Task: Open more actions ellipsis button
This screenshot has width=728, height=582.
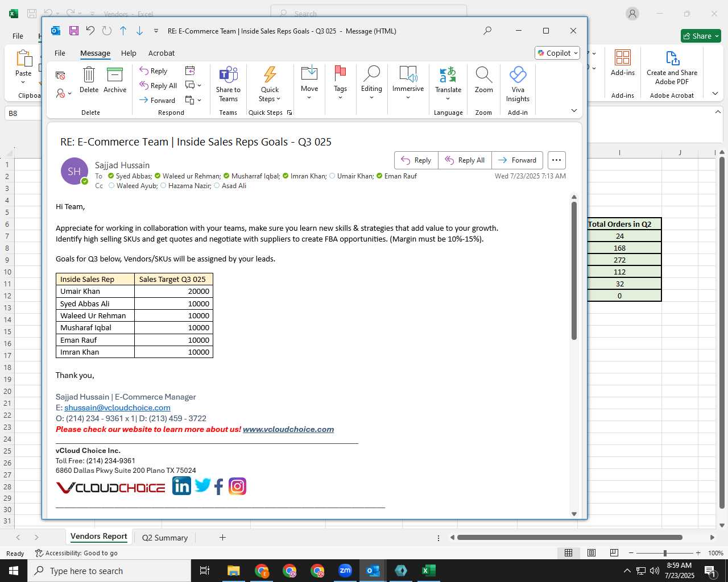Action: click(557, 160)
